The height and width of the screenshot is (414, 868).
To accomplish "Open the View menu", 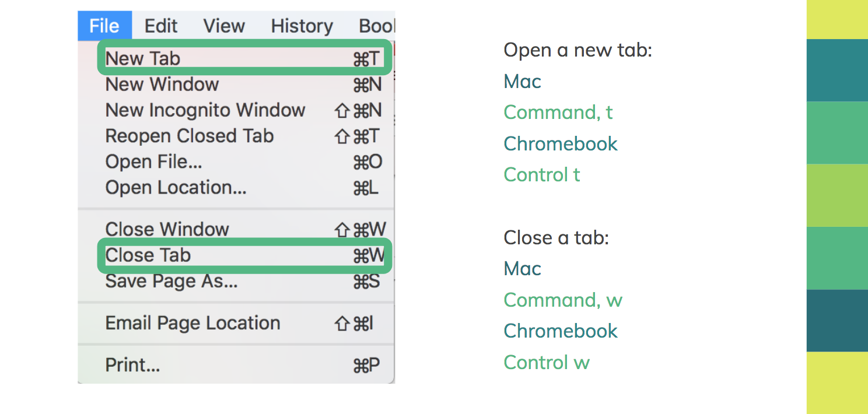I will 224,26.
